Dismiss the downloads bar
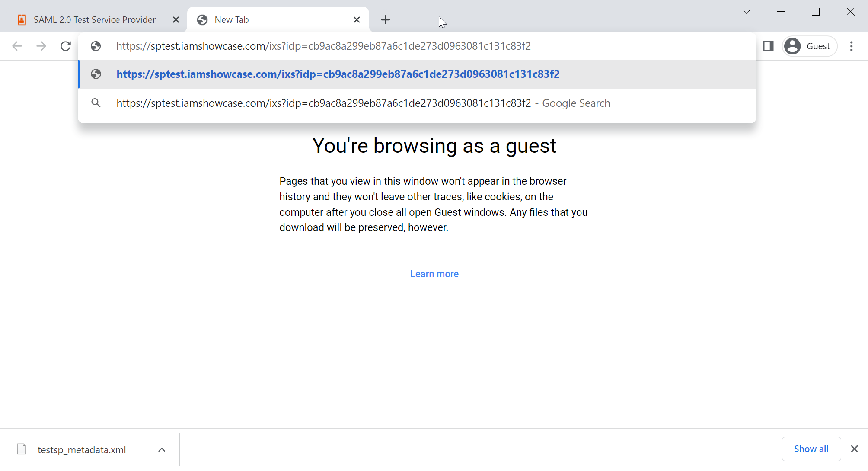 [854, 449]
